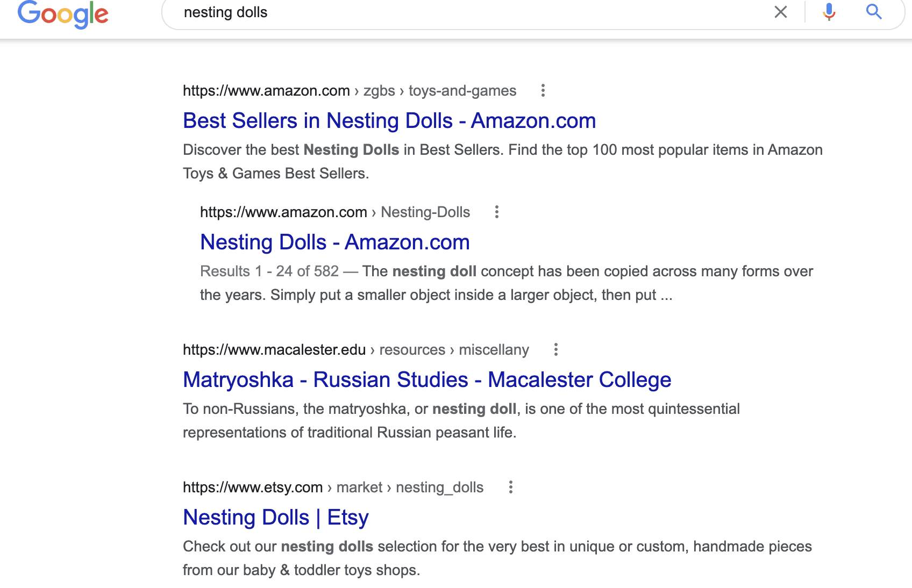Click the amazon.com breadcrumb URL
The image size is (912, 588).
pyautogui.click(x=266, y=90)
